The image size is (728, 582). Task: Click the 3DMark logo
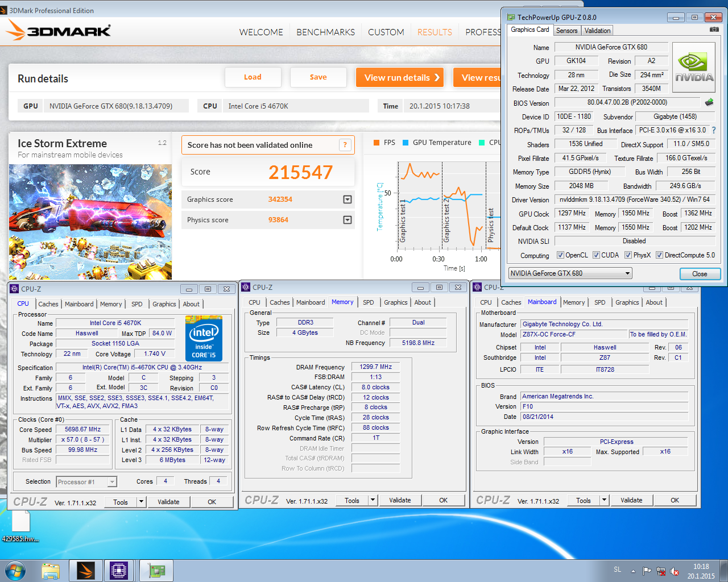(x=59, y=30)
